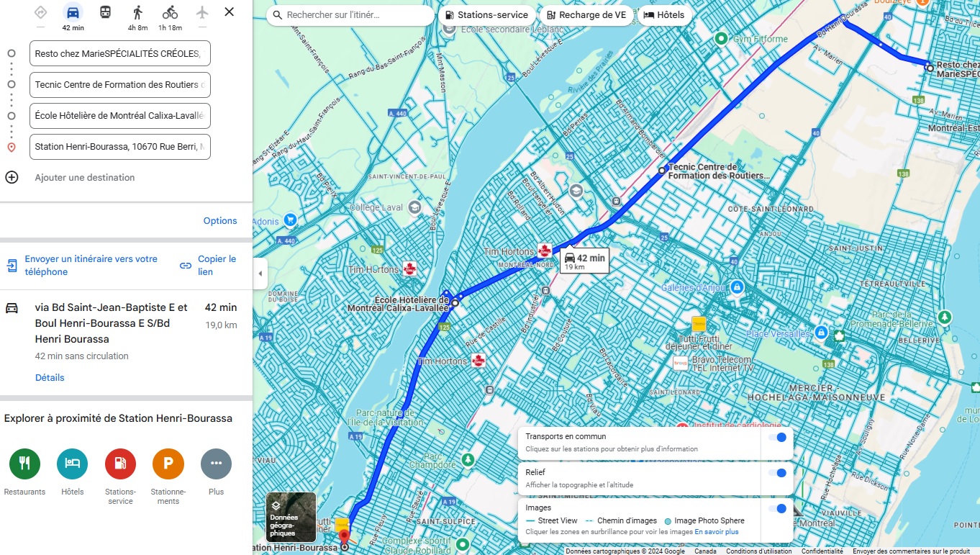The image size is (980, 555).
Task: Click the add destination plus icon
Action: 12,177
